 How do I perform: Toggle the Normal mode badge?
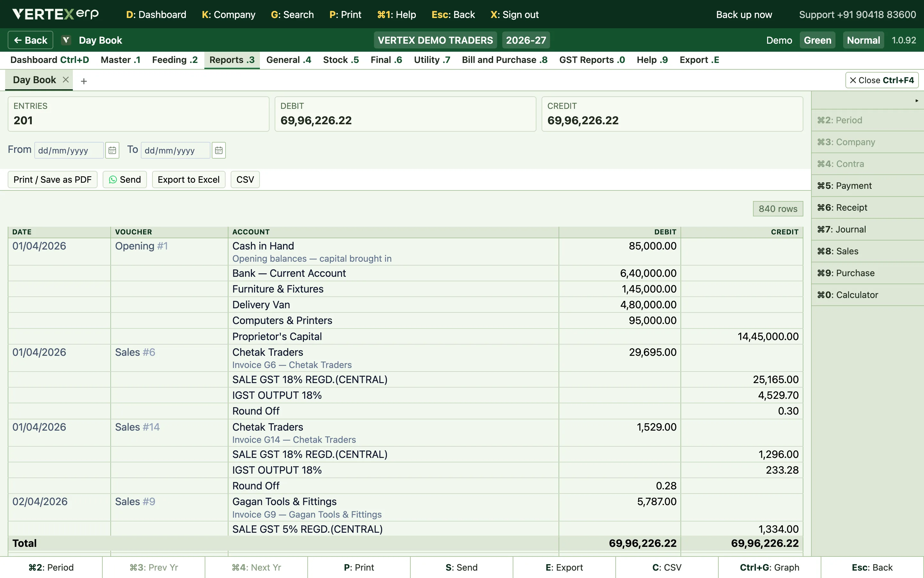[x=863, y=40]
